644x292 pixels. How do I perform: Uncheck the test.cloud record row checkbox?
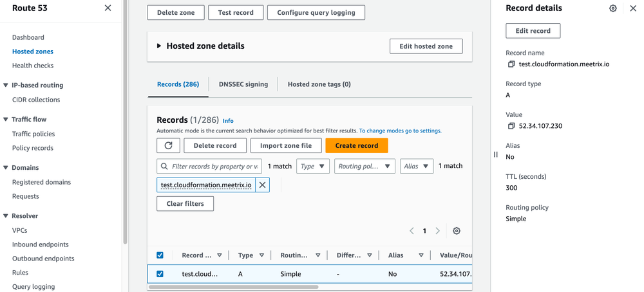coord(160,274)
